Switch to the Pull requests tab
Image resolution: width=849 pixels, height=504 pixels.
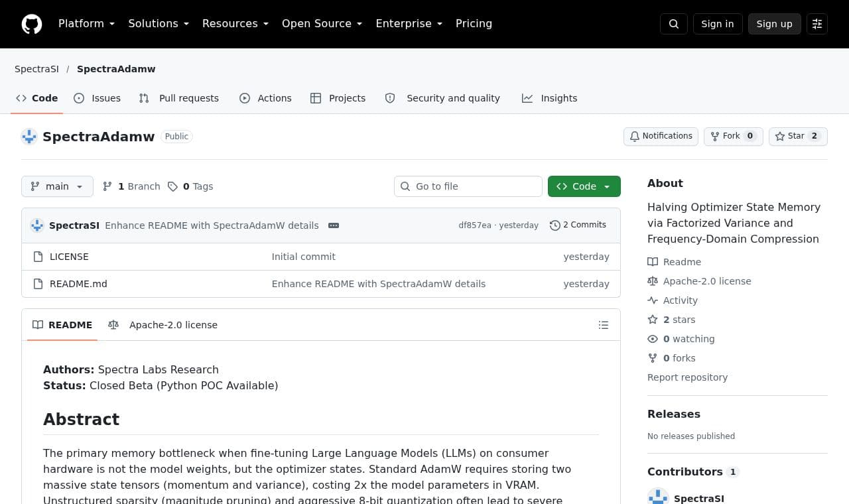(179, 98)
